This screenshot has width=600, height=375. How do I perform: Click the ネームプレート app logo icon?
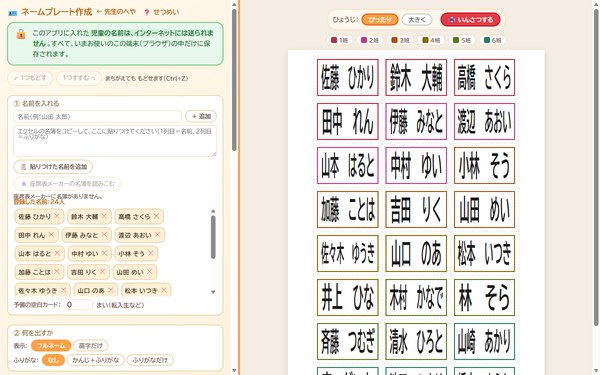point(12,13)
